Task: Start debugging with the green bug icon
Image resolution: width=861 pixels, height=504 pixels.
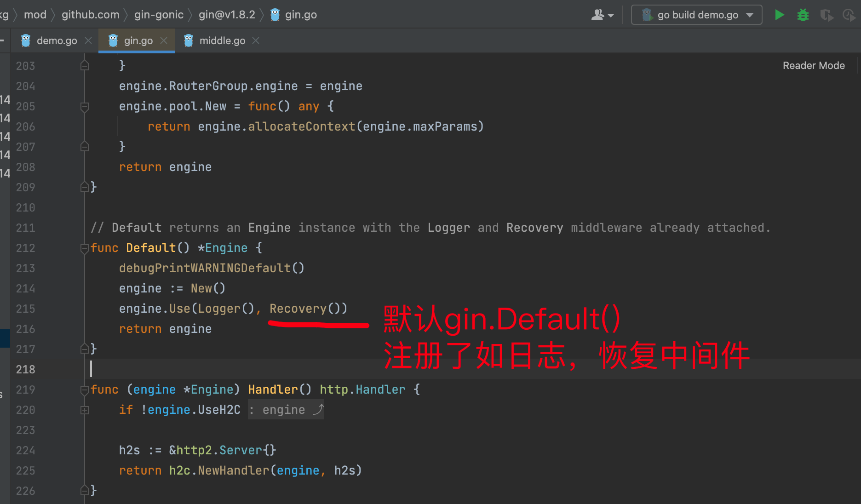Action: (x=803, y=15)
